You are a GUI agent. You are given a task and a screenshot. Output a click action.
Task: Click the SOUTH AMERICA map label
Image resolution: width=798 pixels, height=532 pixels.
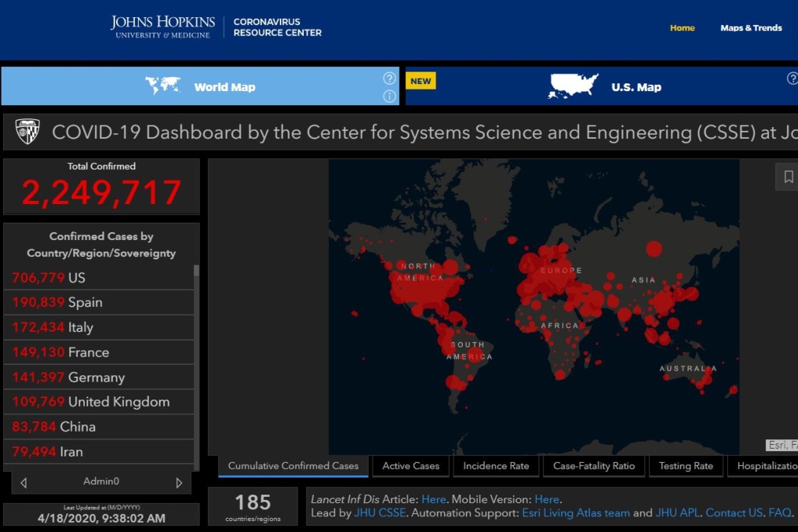[469, 351]
